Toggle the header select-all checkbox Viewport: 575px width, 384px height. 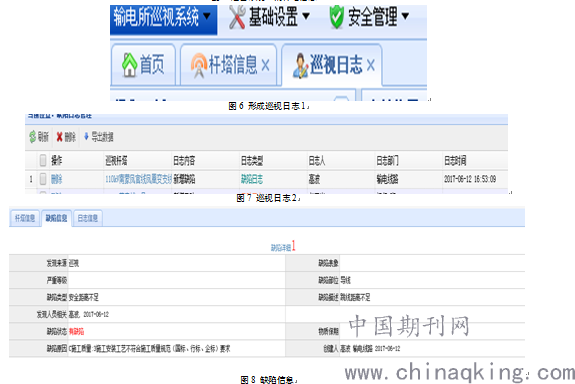pyautogui.click(x=43, y=160)
